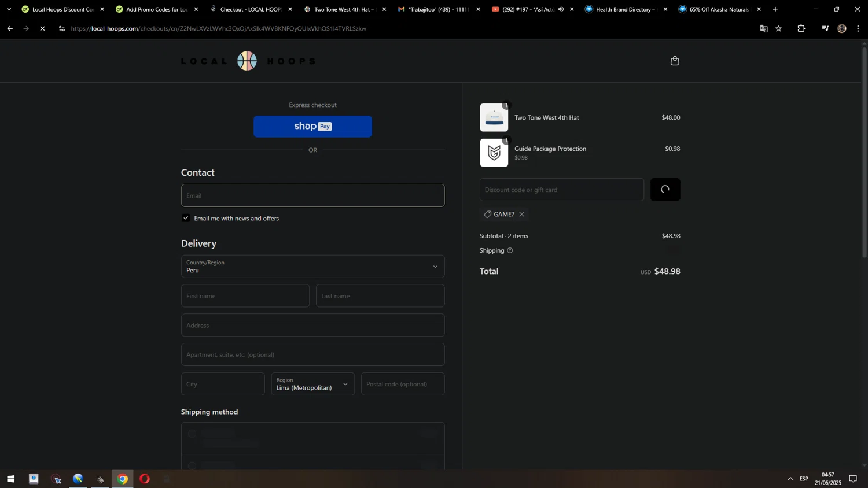This screenshot has width=868, height=488.
Task: Open Google Translate icon in address bar
Action: [x=764, y=28]
